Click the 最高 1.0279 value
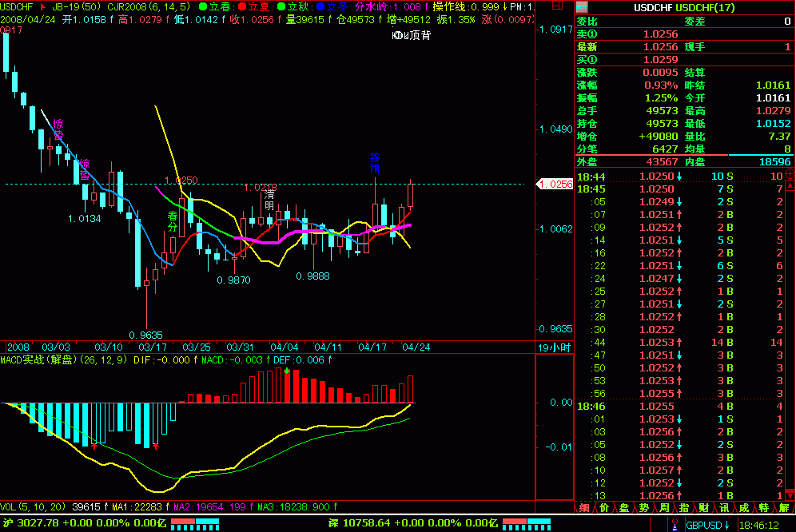This screenshot has height=532, width=796. (x=773, y=111)
